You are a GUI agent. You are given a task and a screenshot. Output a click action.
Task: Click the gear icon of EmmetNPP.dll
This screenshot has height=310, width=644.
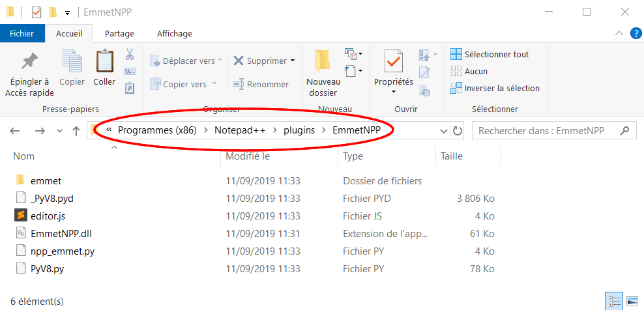(x=21, y=234)
